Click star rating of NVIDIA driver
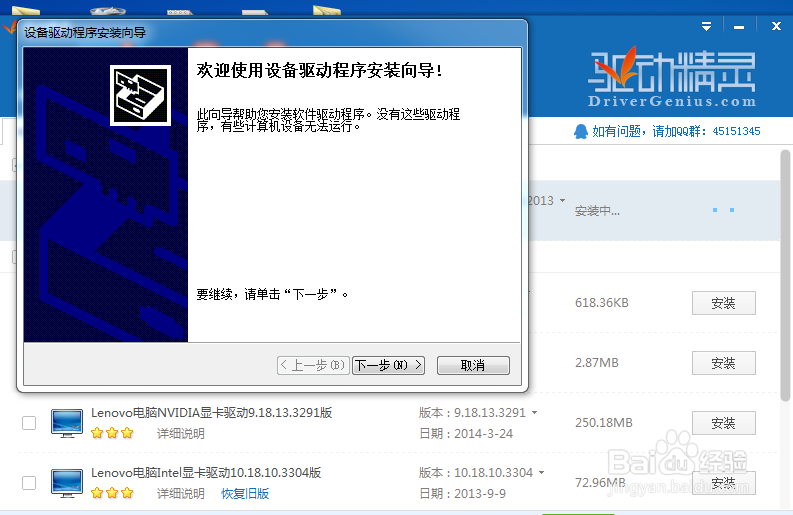The image size is (793, 515). [x=112, y=433]
